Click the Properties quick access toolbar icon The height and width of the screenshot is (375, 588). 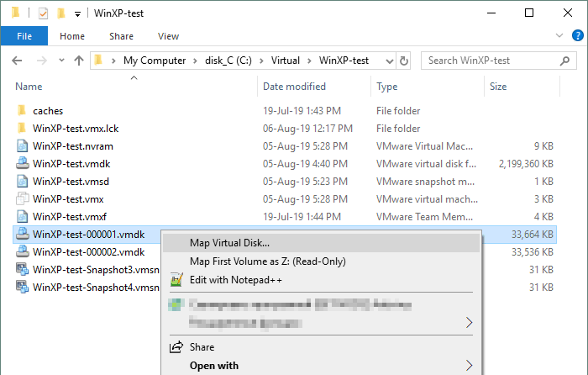point(43,14)
